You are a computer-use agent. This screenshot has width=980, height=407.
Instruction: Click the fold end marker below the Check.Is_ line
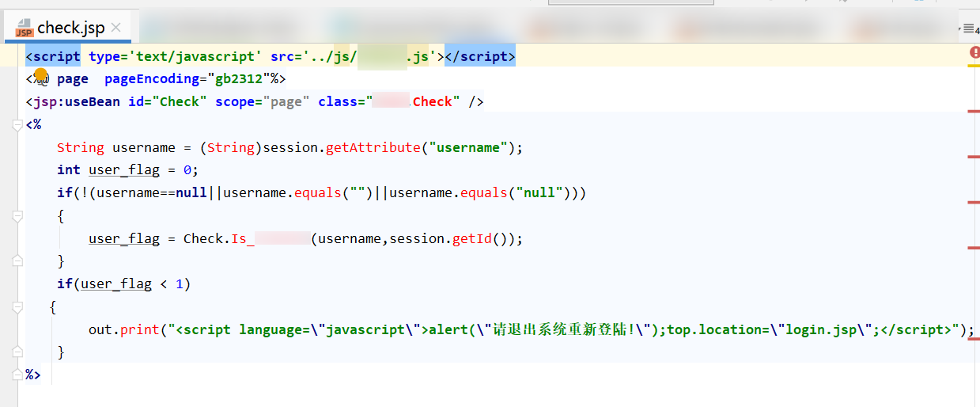[17, 261]
